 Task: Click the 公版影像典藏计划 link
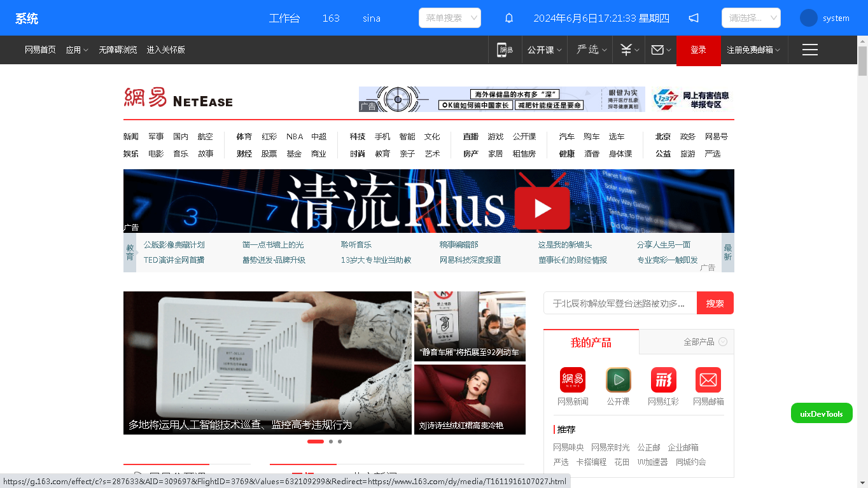point(174,245)
